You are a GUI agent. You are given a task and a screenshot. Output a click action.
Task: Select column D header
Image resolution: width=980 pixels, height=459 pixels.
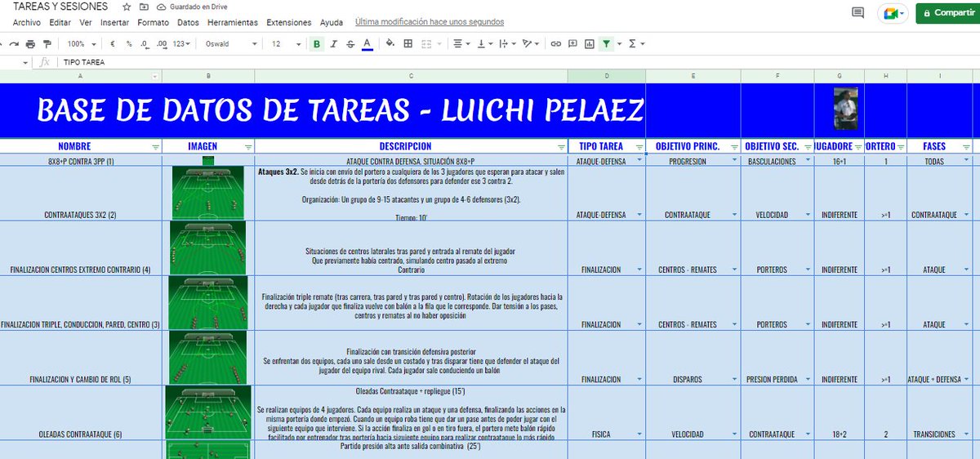(606, 76)
